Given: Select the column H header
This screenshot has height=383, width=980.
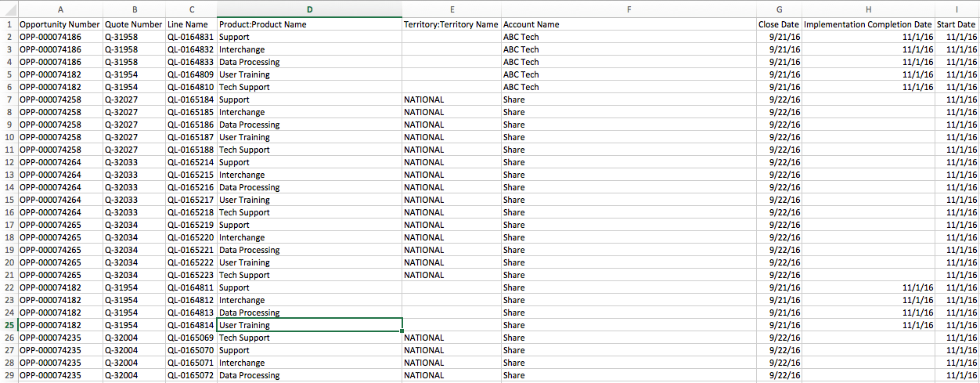Looking at the screenshot, I should click(x=868, y=9).
